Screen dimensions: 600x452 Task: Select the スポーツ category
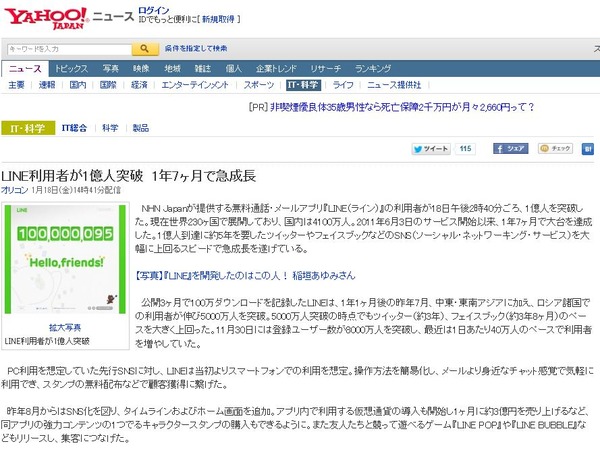[259, 85]
